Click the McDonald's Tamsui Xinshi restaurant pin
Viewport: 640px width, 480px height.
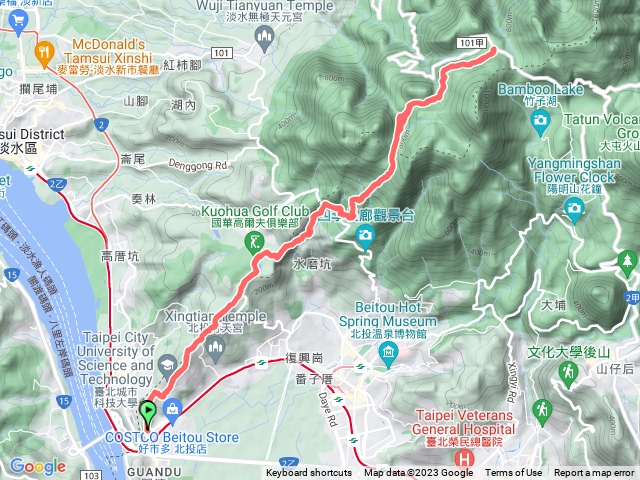(44, 54)
